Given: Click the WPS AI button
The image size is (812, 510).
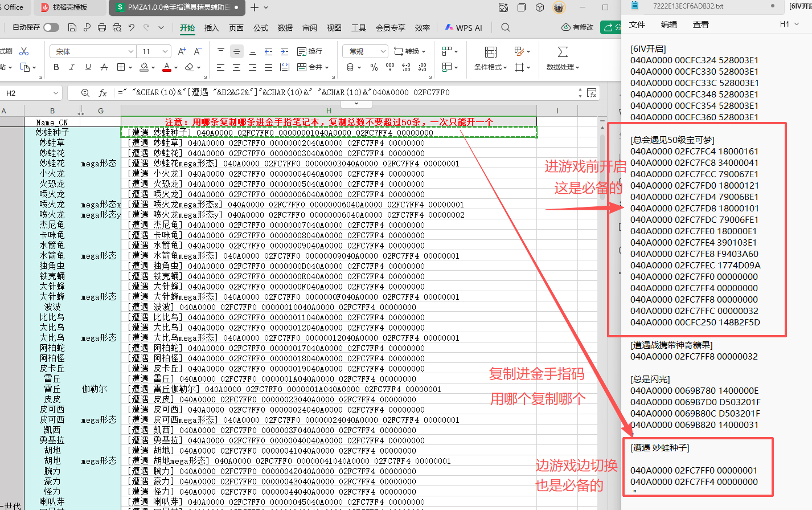Looking at the screenshot, I should (464, 27).
